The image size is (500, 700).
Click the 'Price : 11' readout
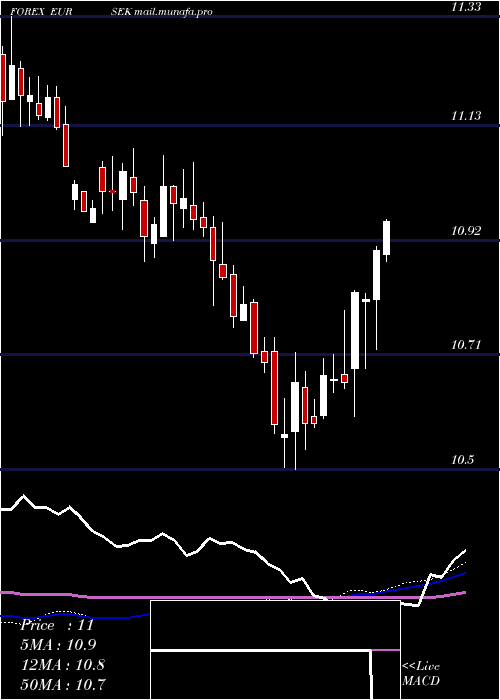pyautogui.click(x=57, y=625)
